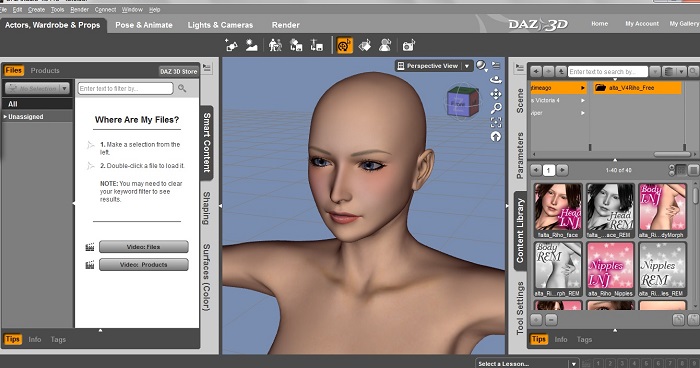Open the Create menu
The image size is (700, 368).
click(36, 9)
